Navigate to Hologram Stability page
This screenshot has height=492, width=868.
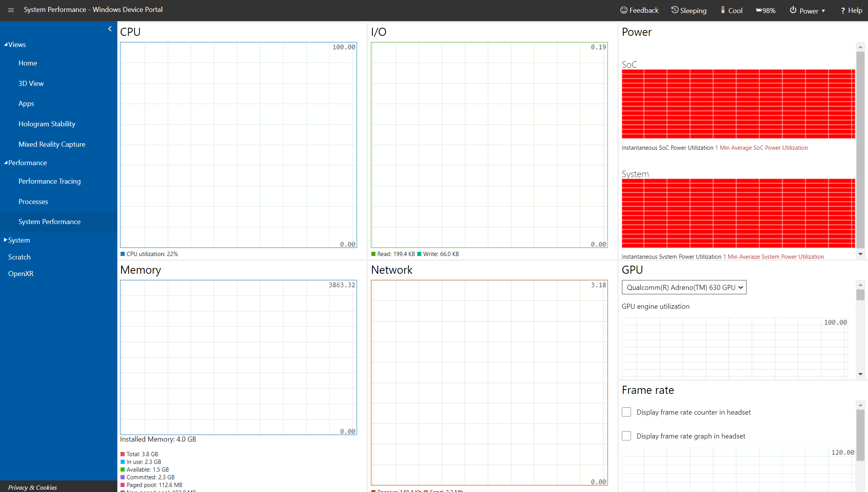point(47,124)
